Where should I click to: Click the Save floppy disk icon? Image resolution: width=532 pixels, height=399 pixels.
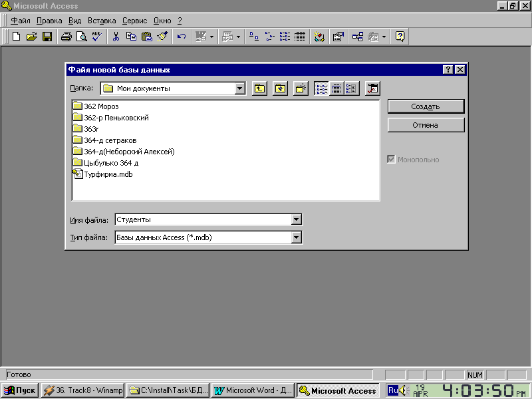(47, 37)
